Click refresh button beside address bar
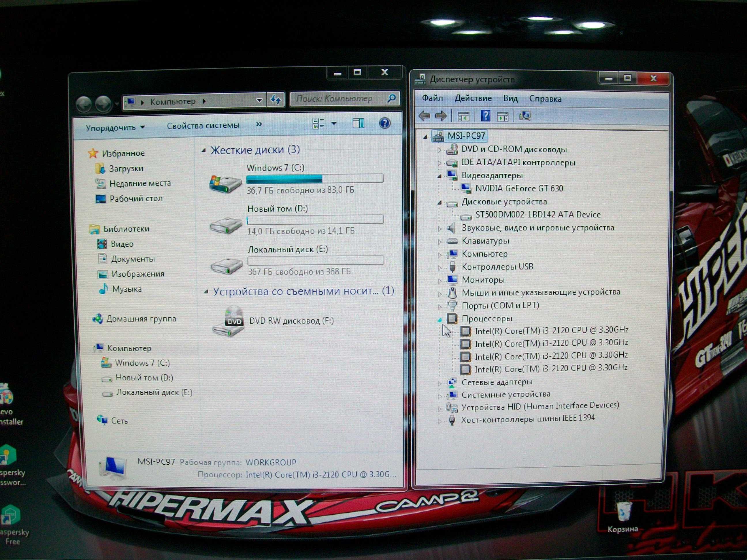This screenshot has height=560, width=747. coord(276,100)
